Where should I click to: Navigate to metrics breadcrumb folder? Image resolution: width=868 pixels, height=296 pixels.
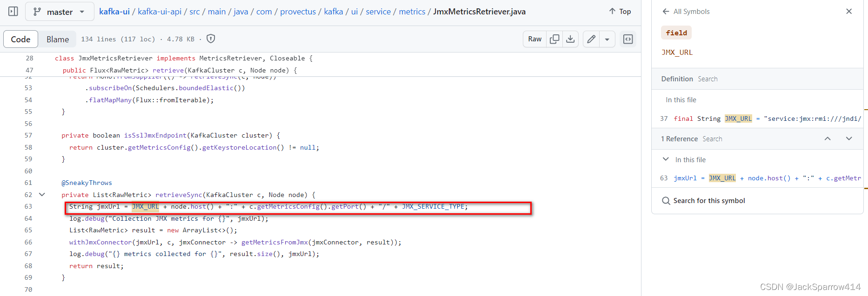412,12
